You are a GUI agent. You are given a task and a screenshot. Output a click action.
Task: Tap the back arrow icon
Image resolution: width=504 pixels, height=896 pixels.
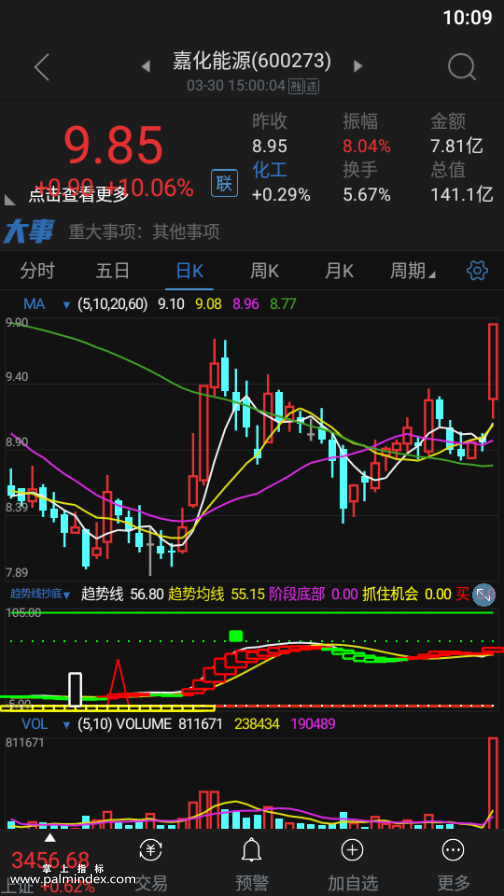coord(42,68)
